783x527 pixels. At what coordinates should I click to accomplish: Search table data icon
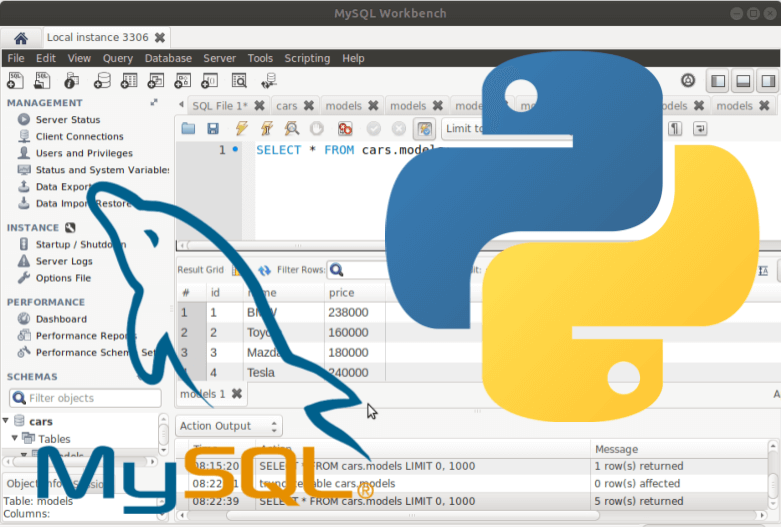click(x=239, y=80)
